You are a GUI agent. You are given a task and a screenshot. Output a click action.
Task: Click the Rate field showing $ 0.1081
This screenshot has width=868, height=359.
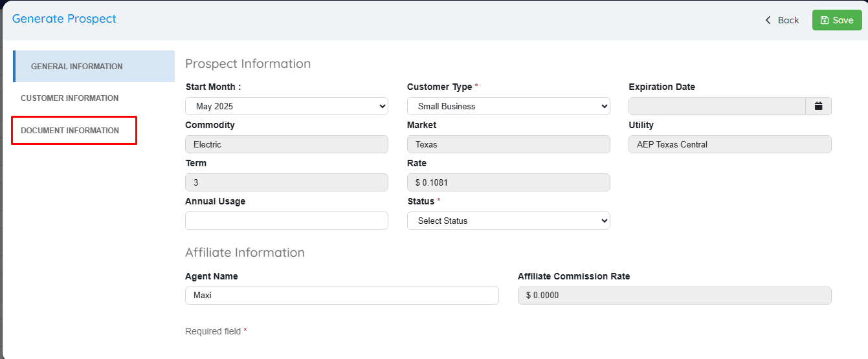point(508,182)
